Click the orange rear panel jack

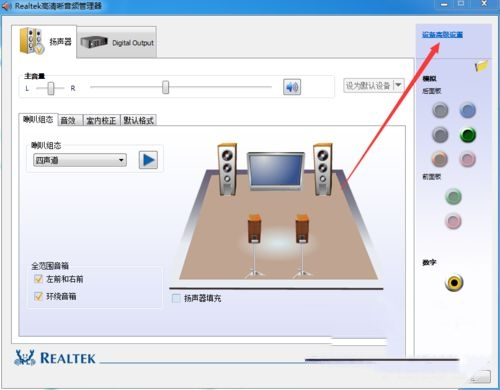click(x=440, y=159)
